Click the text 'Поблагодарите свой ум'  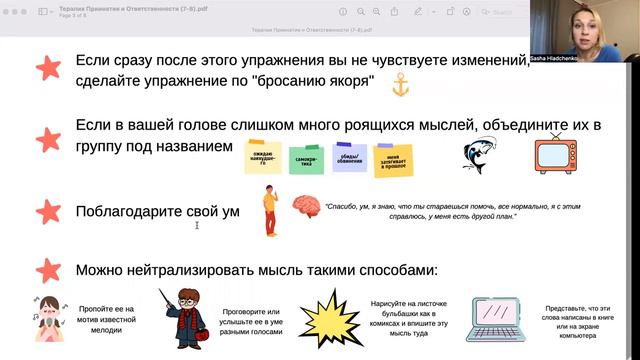tap(158, 211)
